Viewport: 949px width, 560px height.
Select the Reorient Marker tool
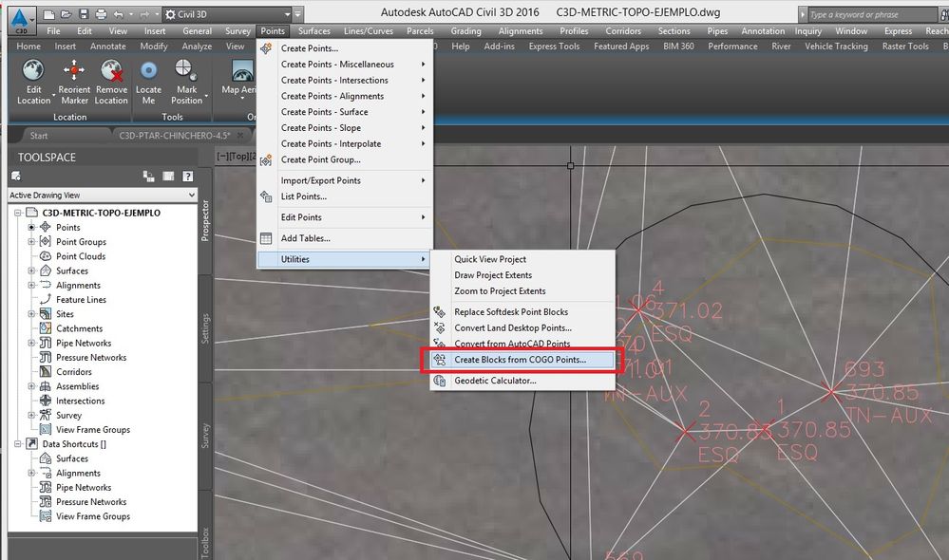74,83
